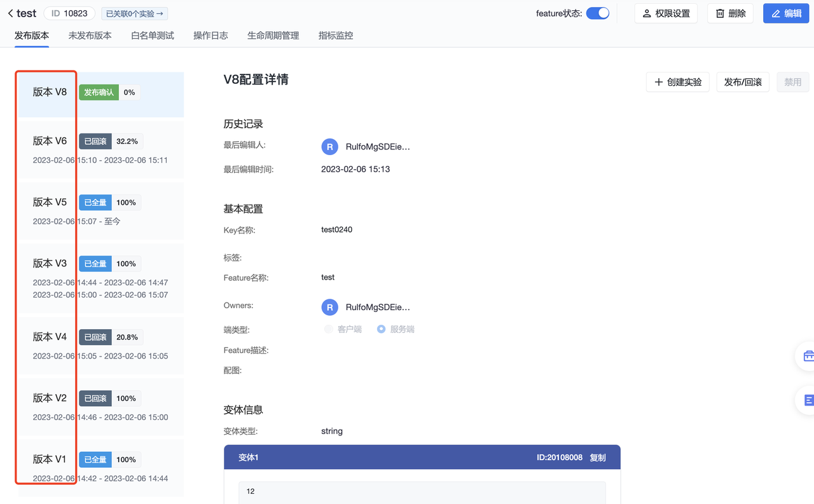814x504 pixels.
Task: Open the floating toolbox icon at right edge
Action: 808,356
